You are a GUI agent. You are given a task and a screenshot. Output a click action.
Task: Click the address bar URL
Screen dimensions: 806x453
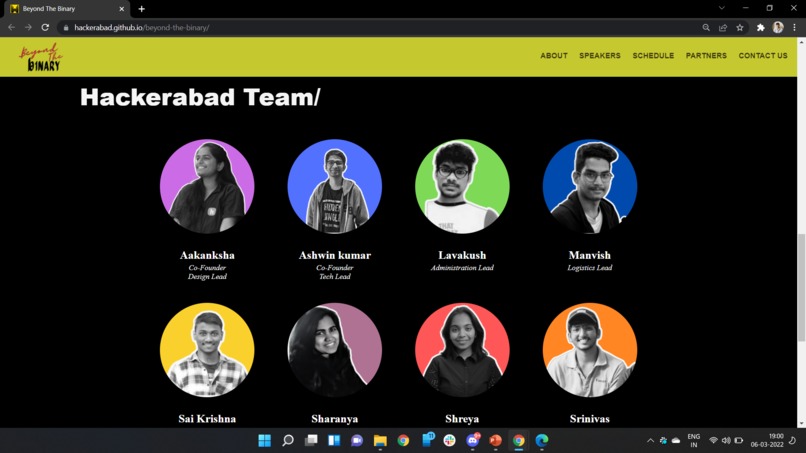coord(142,28)
